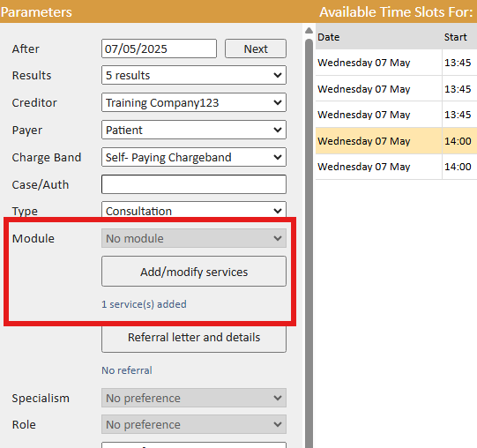Click the Next button beside date
This screenshot has width=477, height=448.
255,49
